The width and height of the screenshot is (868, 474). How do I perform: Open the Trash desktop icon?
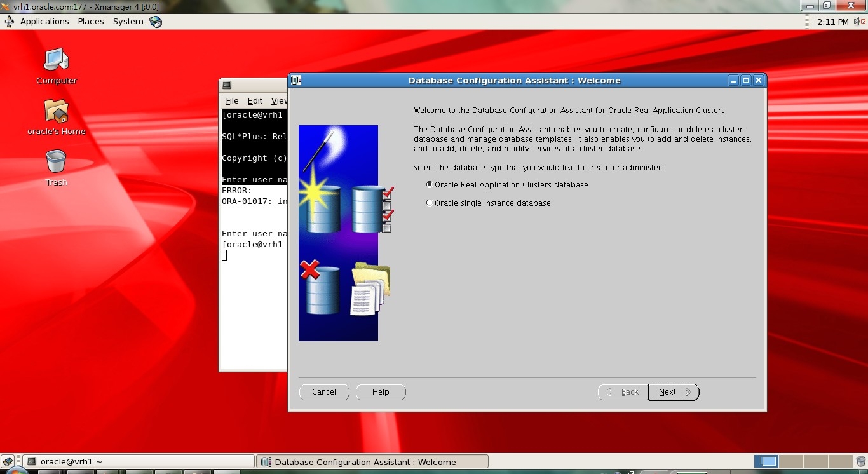tap(56, 161)
